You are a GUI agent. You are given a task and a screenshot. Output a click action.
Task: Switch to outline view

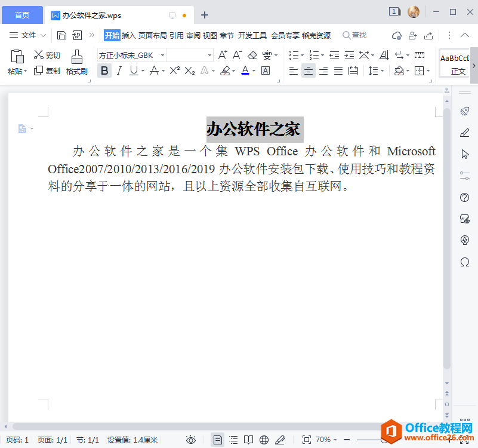coord(233,440)
